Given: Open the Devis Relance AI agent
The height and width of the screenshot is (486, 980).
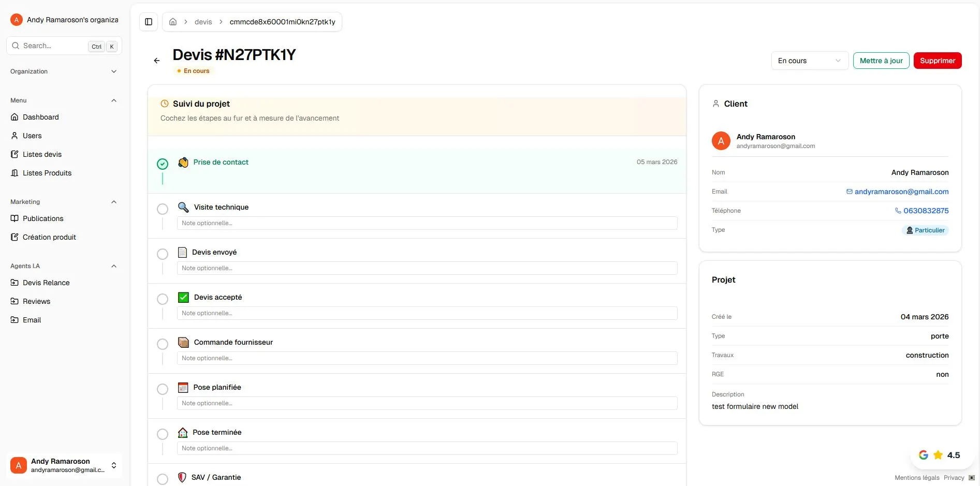Looking at the screenshot, I should (46, 283).
